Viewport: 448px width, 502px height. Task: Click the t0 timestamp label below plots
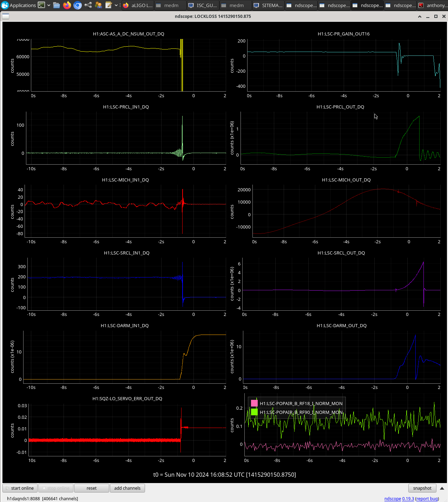click(224, 475)
